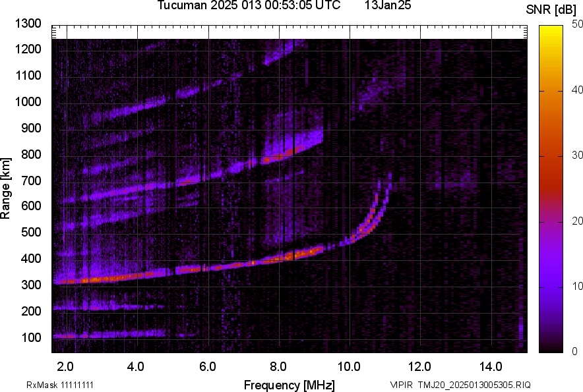This screenshot has height=392, width=583.
Task: Click the Tucuman title timestamp text
Action: [x=249, y=6]
